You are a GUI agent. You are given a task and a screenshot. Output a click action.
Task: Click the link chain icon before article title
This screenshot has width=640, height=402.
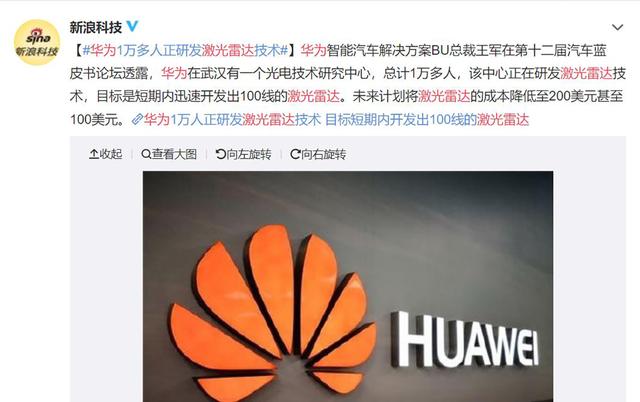tap(137, 120)
